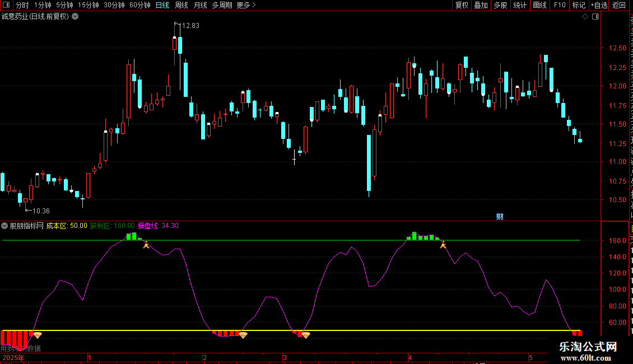
Task: Open the 多股 multi-stock view
Action: tap(500, 5)
